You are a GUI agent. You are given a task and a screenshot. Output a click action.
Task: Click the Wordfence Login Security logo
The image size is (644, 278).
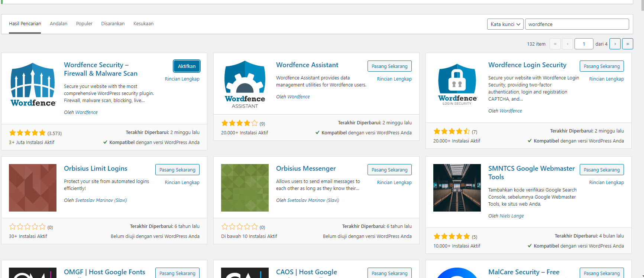[457, 84]
